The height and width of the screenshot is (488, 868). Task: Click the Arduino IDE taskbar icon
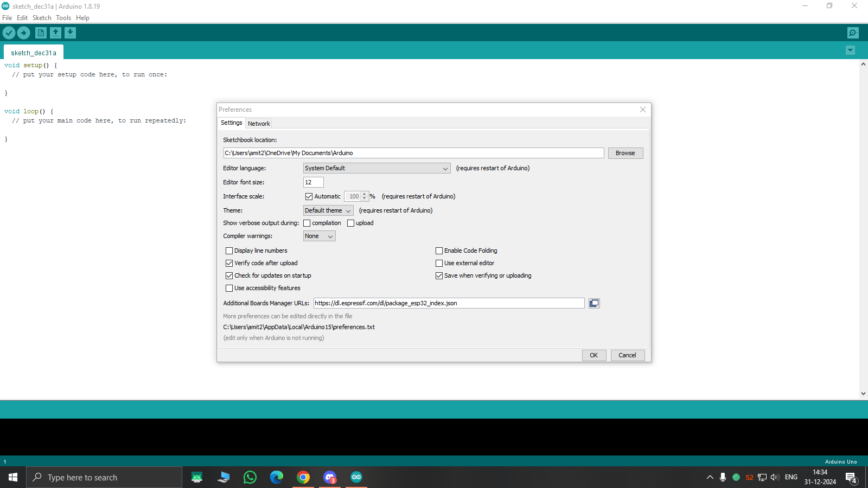pyautogui.click(x=356, y=477)
